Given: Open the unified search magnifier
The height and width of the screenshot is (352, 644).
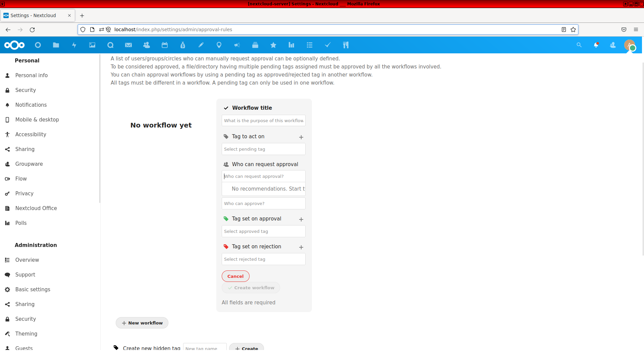Looking at the screenshot, I should [579, 45].
